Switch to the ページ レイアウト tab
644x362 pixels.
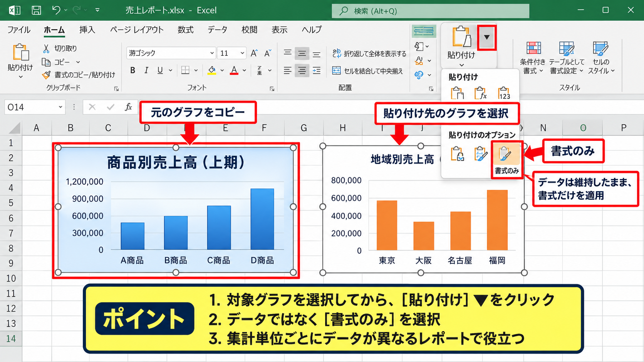137,30
